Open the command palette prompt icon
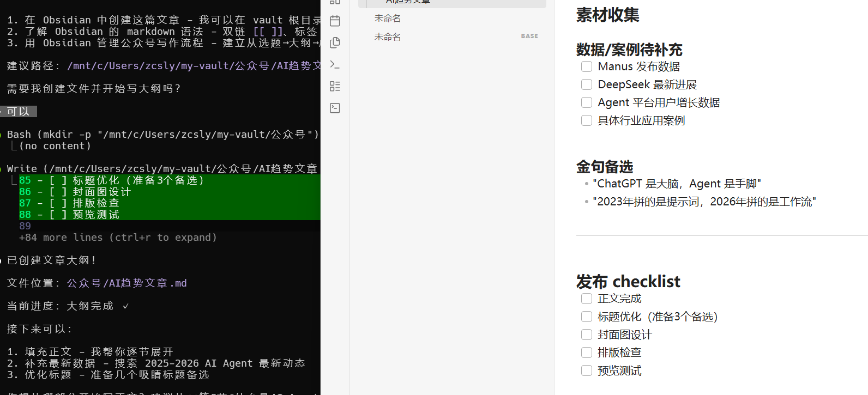This screenshot has height=395, width=868. pyautogui.click(x=335, y=65)
